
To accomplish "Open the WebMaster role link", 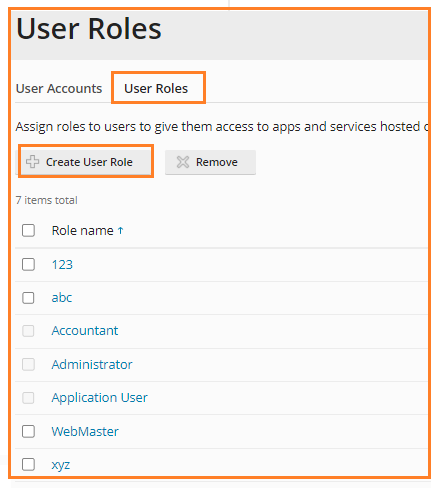I will [85, 431].
